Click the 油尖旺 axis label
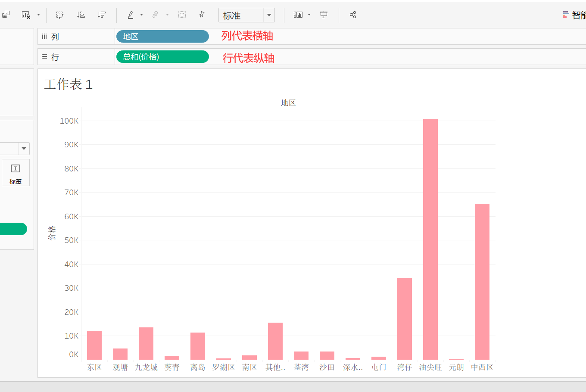This screenshot has height=392, width=586. [x=430, y=367]
